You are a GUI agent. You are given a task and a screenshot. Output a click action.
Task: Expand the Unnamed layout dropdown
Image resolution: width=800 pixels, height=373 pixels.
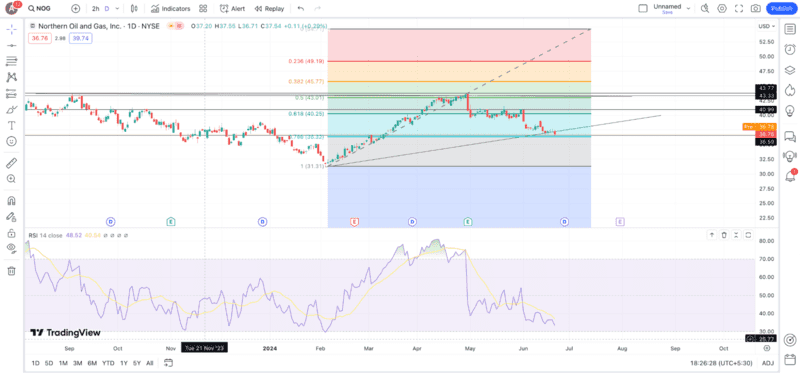coord(688,8)
